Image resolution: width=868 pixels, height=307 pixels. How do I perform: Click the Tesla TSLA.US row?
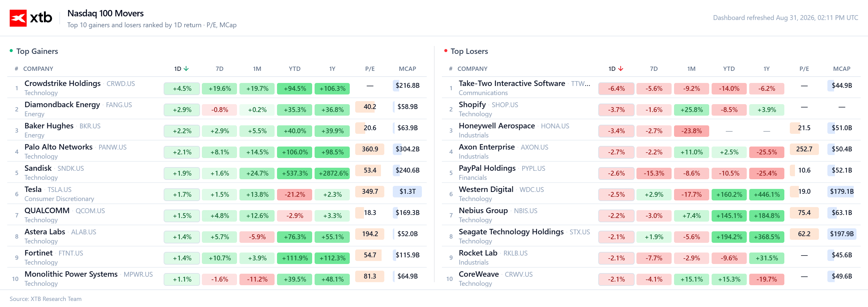(217, 193)
